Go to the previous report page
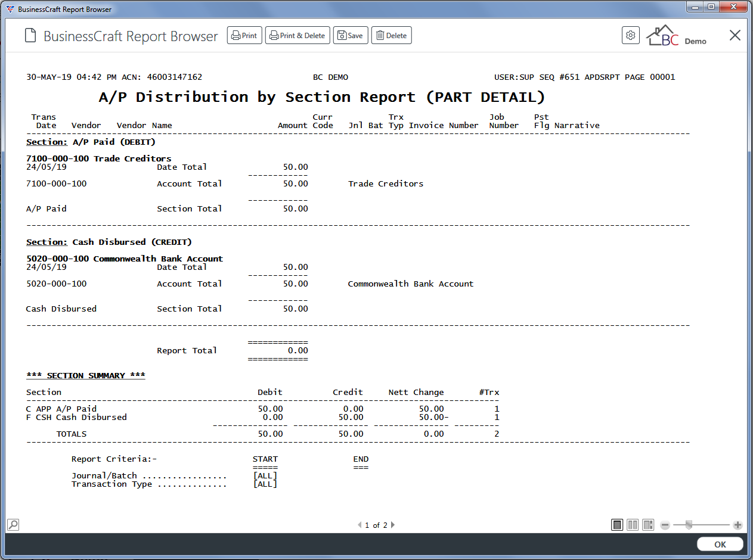The height and width of the screenshot is (560, 753). tap(360, 525)
